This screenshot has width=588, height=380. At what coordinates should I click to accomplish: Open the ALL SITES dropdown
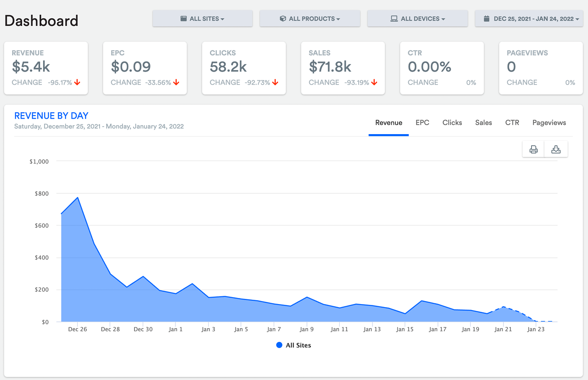point(203,19)
